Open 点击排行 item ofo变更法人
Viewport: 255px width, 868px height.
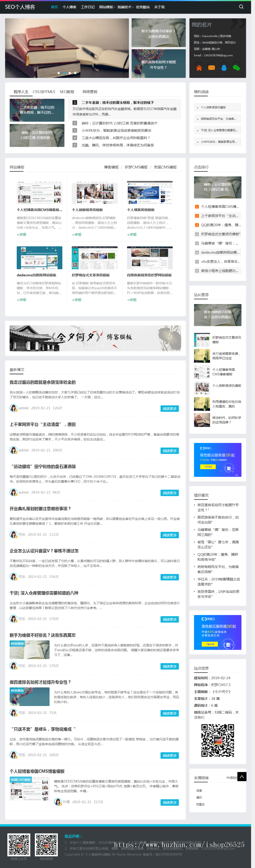click(x=221, y=262)
